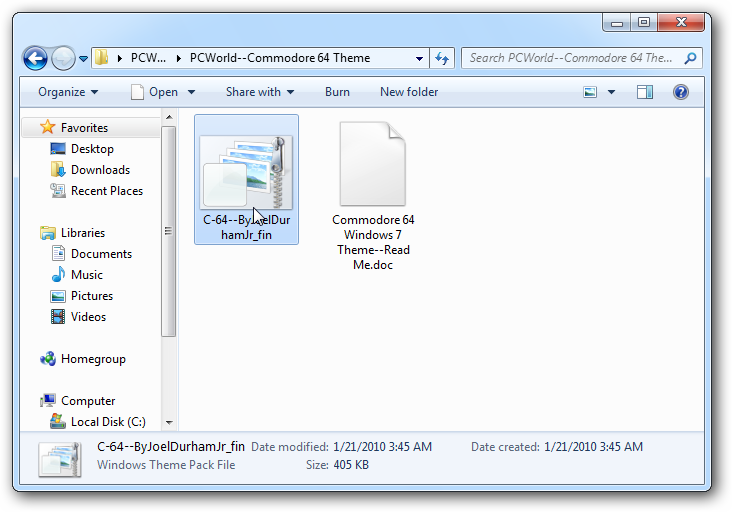Viewport: 732px width, 512px height.
Task: Open Local Disk (C:)
Action: click(108, 421)
